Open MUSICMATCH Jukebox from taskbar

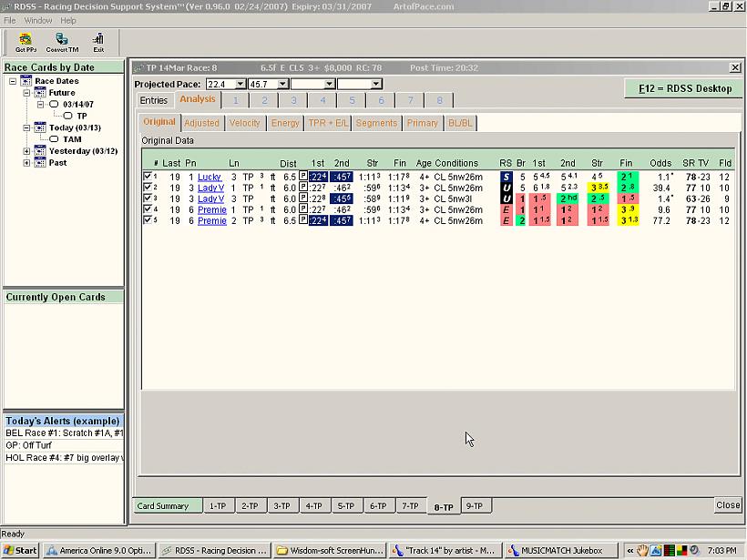pyautogui.click(x=560, y=551)
